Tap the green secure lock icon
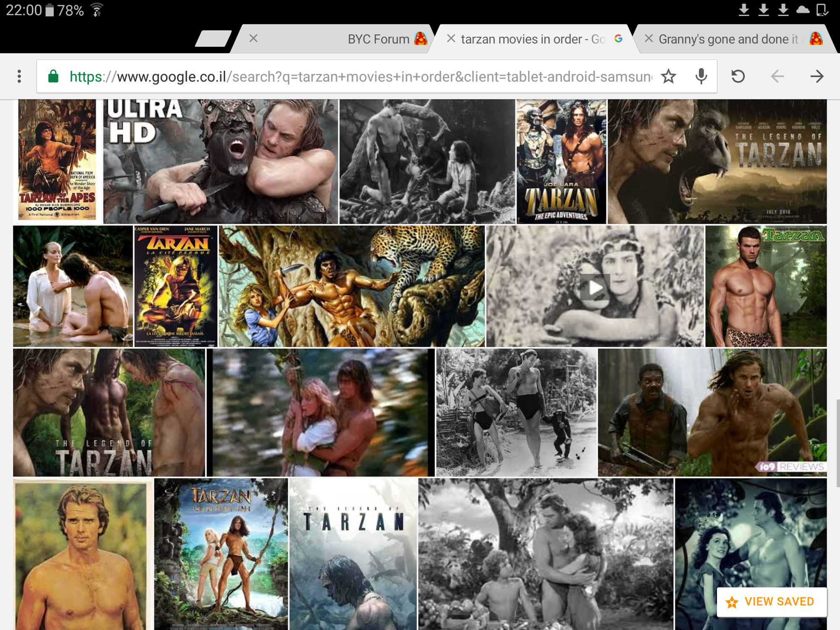The image size is (840, 630). 53,76
